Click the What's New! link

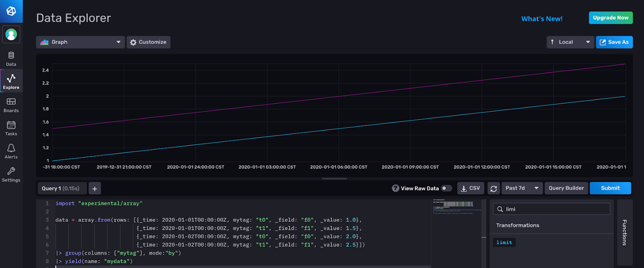(x=542, y=18)
